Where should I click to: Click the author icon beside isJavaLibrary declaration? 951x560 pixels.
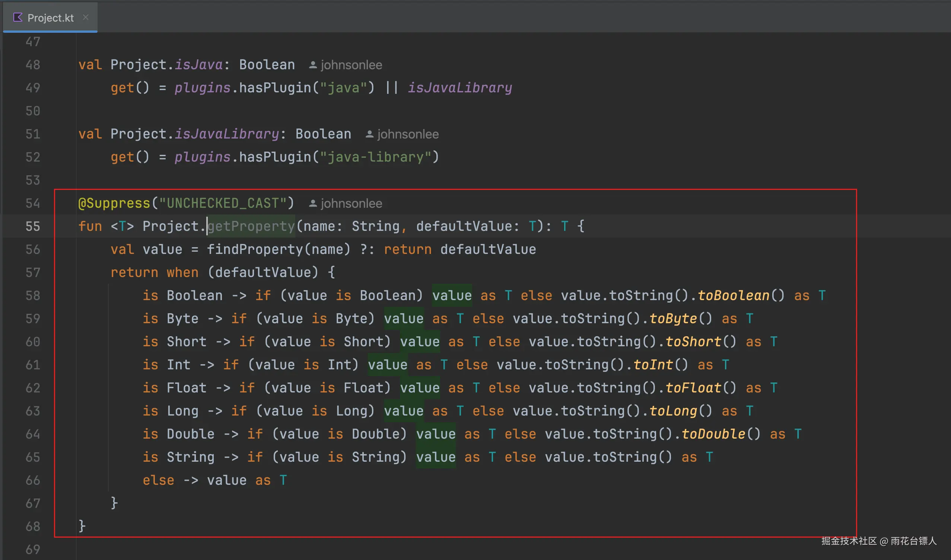[369, 134]
